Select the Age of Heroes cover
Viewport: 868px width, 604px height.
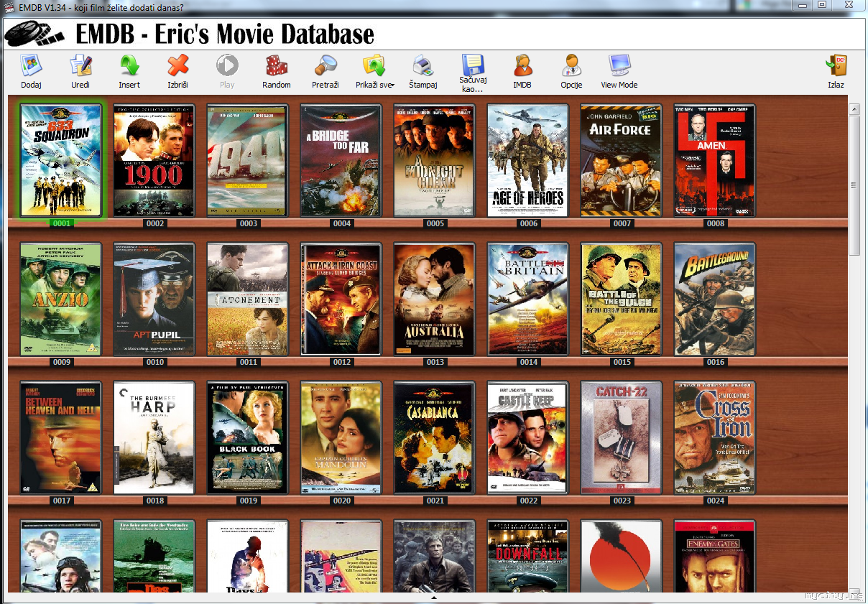click(528, 160)
